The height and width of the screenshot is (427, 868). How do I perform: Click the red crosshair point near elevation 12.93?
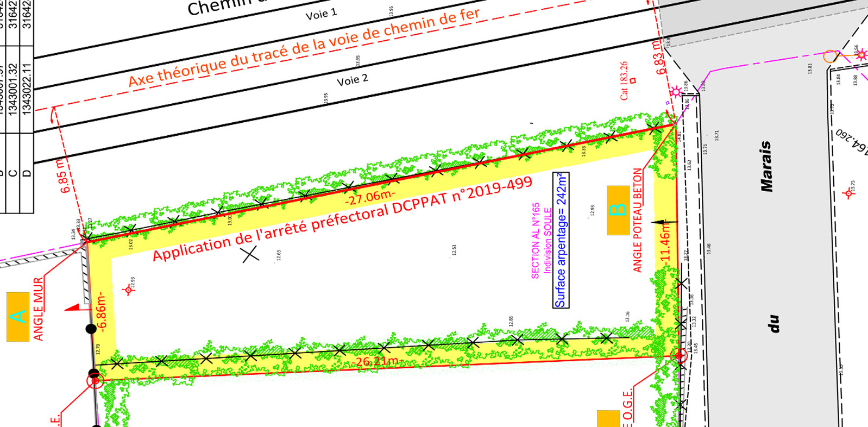click(x=128, y=290)
